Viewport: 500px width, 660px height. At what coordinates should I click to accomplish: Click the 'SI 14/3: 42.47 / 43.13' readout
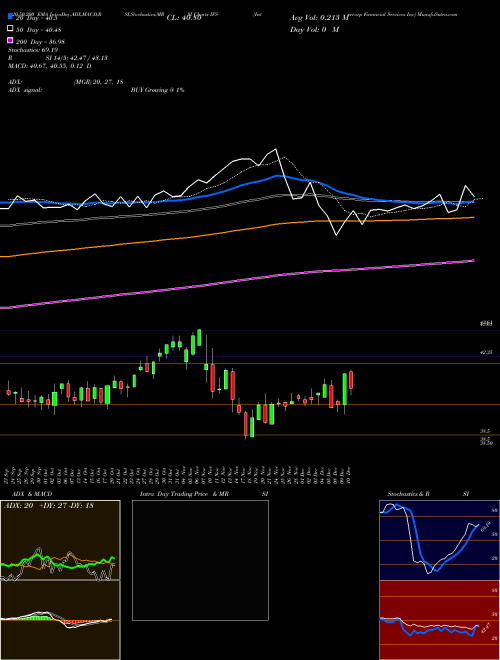click(x=77, y=58)
